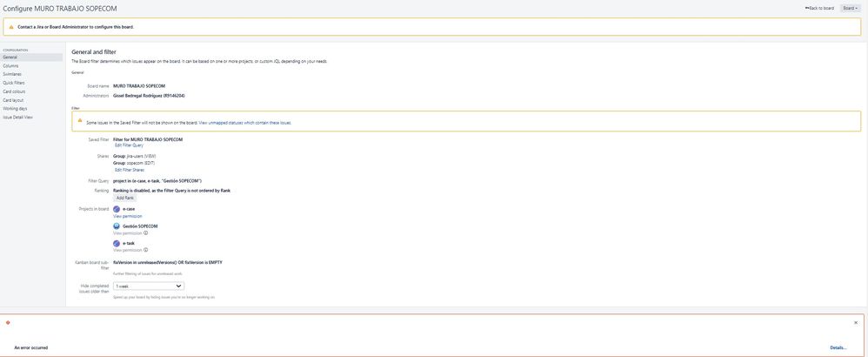This screenshot has width=868, height=357.
Task: Click the e-task project avatar icon
Action: coord(117,243)
